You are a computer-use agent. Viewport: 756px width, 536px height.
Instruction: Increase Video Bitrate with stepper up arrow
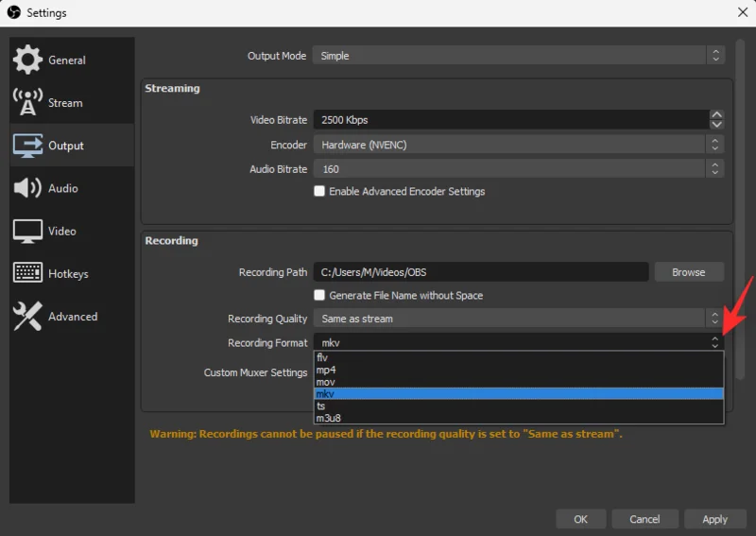(716, 115)
